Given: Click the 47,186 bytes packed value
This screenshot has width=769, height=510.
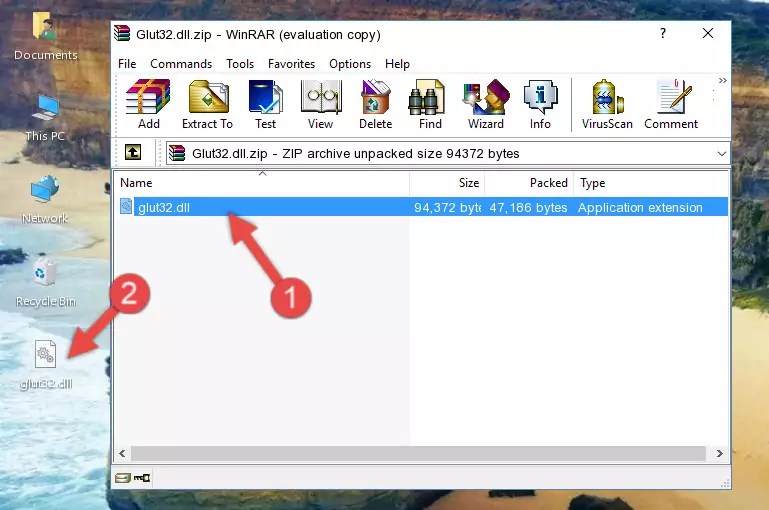Looking at the screenshot, I should pos(528,207).
